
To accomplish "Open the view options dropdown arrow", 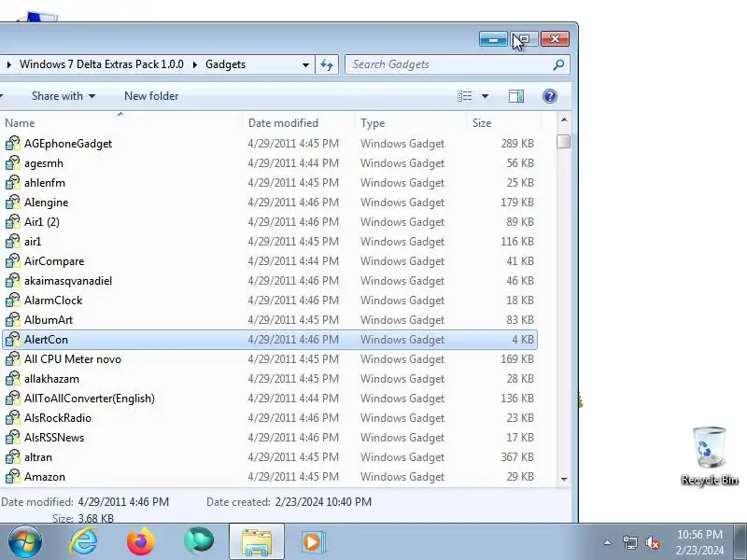I will pyautogui.click(x=485, y=96).
